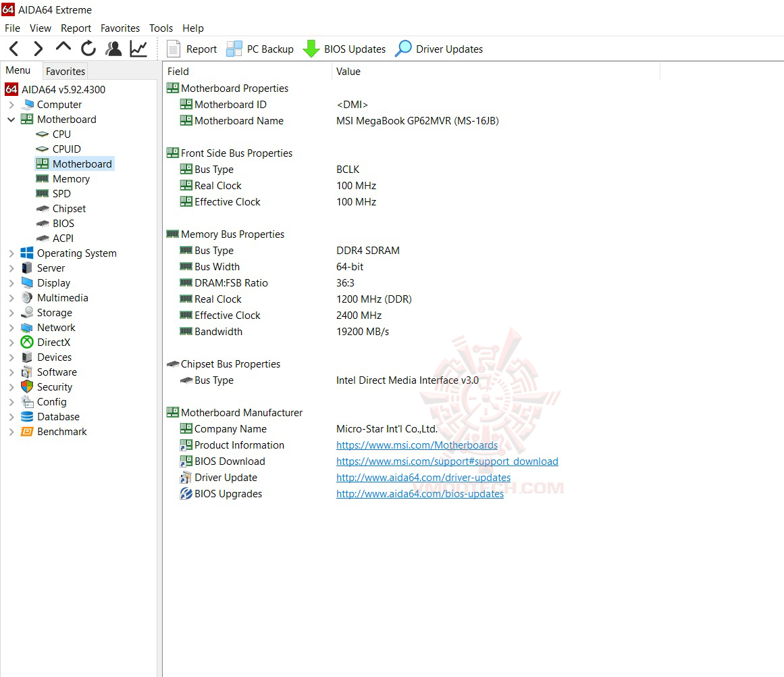
Task: Open the msi.com/Motherboards product link
Action: (417, 445)
